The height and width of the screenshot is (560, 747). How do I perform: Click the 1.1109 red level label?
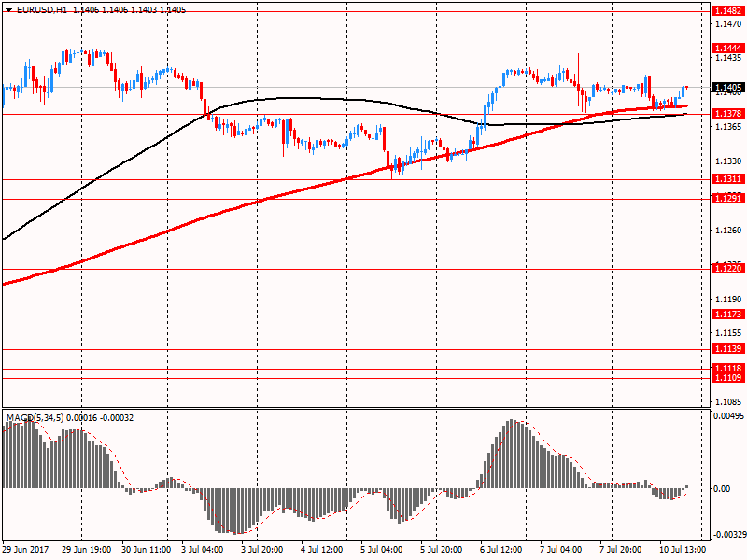tap(728, 378)
